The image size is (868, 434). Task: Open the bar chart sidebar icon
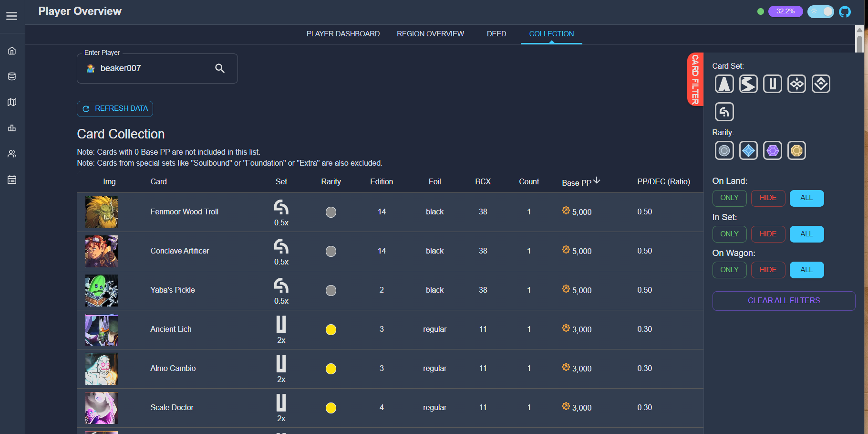tap(12, 128)
